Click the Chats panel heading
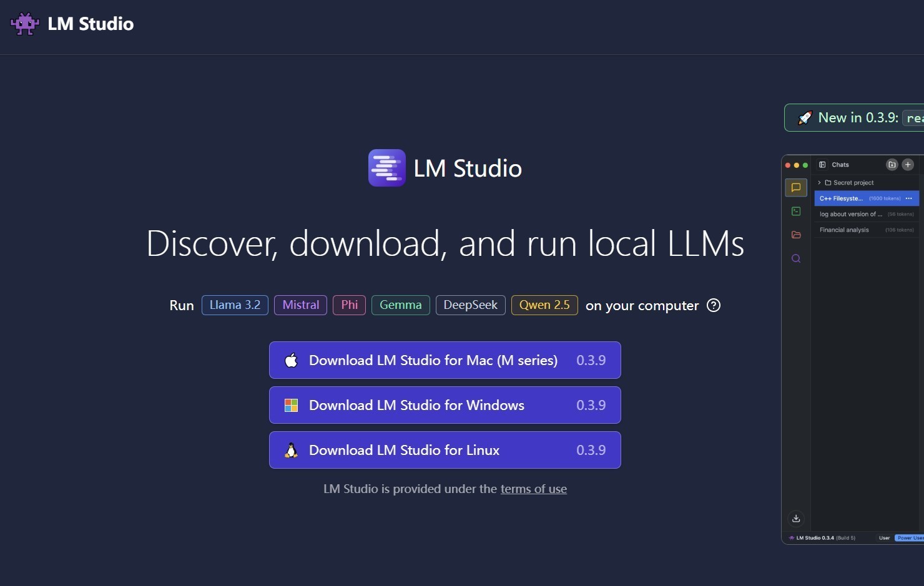Image resolution: width=924 pixels, height=586 pixels. point(840,165)
